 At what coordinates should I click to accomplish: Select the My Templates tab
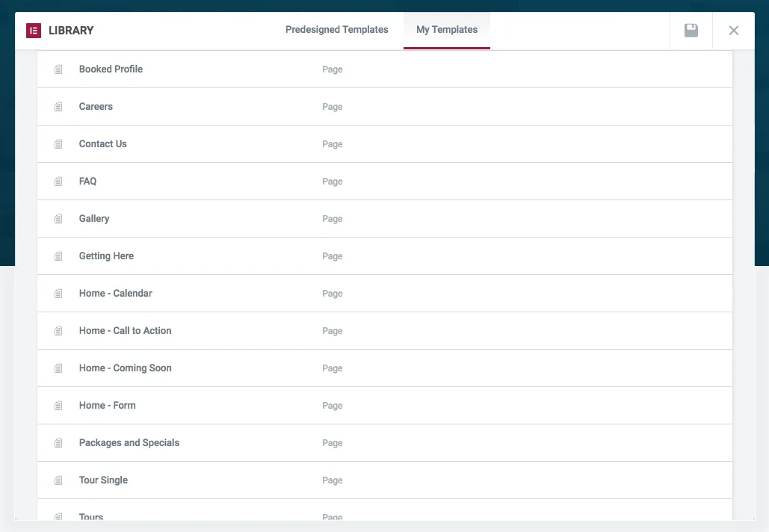446,30
